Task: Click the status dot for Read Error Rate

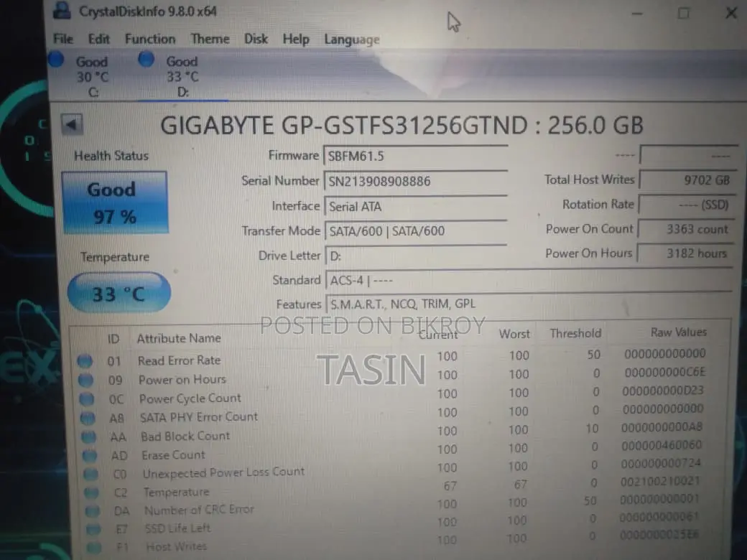Action: click(85, 361)
